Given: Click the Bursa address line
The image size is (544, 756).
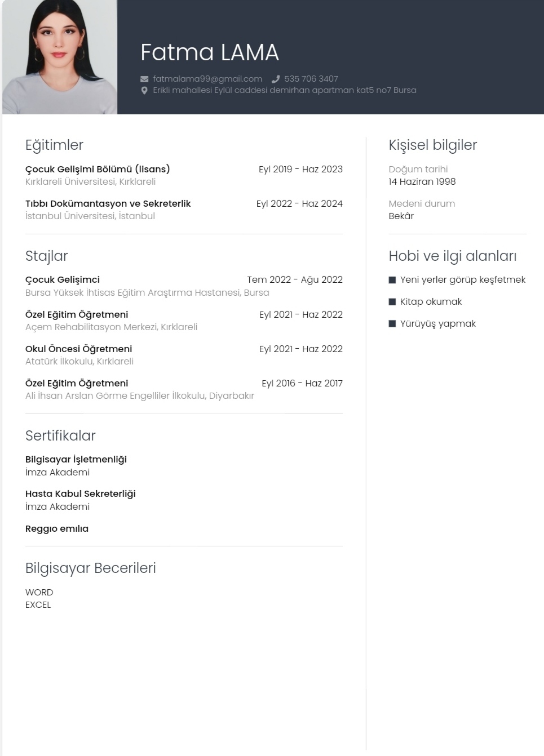Looking at the screenshot, I should pos(285,90).
